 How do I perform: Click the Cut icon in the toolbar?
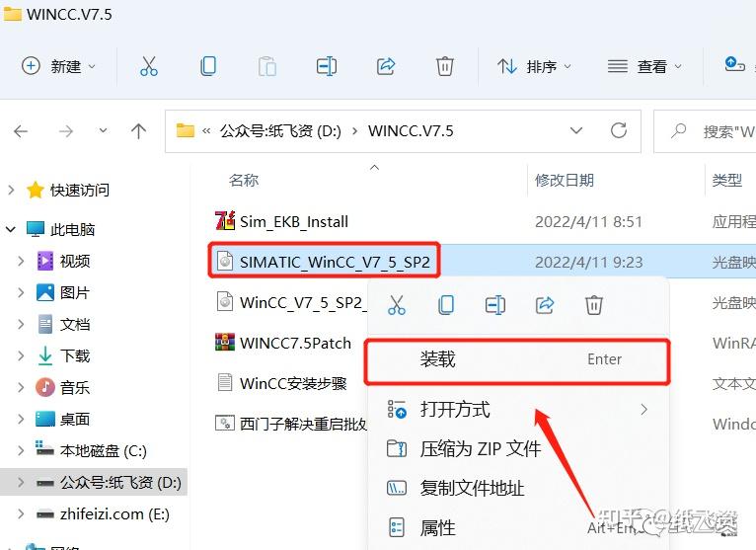[x=148, y=66]
